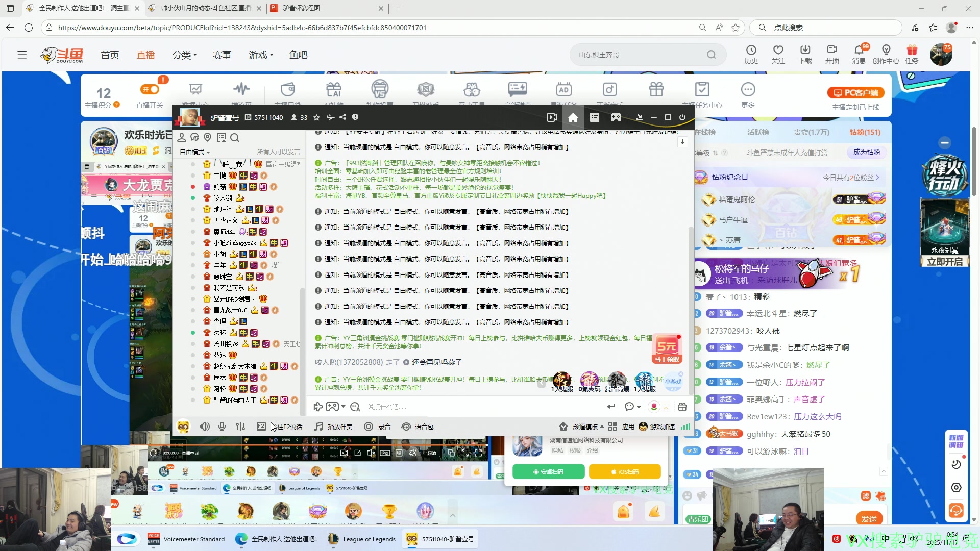The image size is (980, 551).
Task: Toggle 按住F2说话 push-to-talk mode
Action: point(280,427)
